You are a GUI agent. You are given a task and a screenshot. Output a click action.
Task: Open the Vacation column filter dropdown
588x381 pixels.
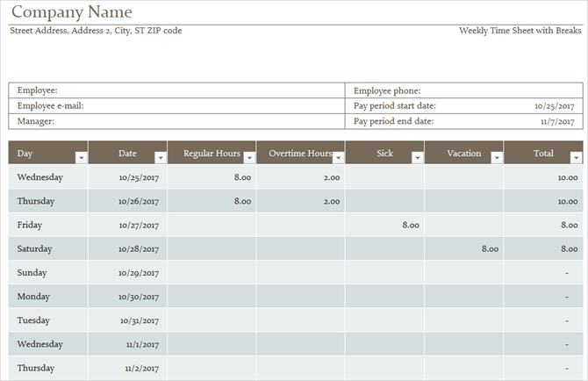point(497,158)
